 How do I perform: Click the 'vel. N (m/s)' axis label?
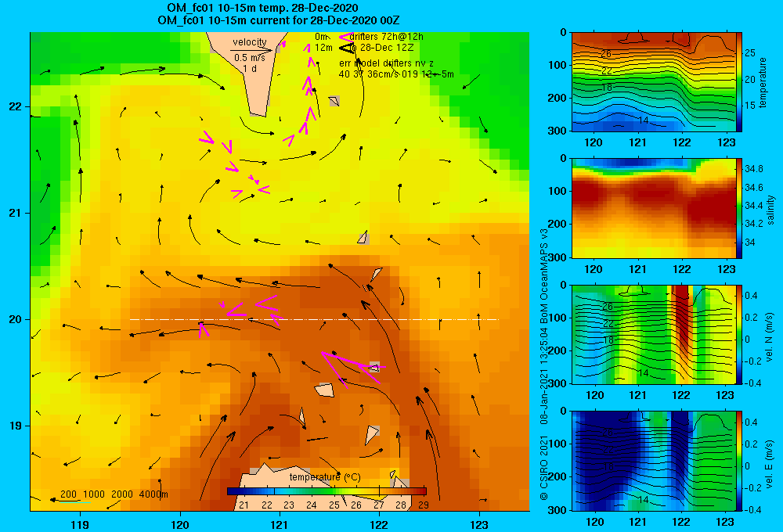[770, 337]
